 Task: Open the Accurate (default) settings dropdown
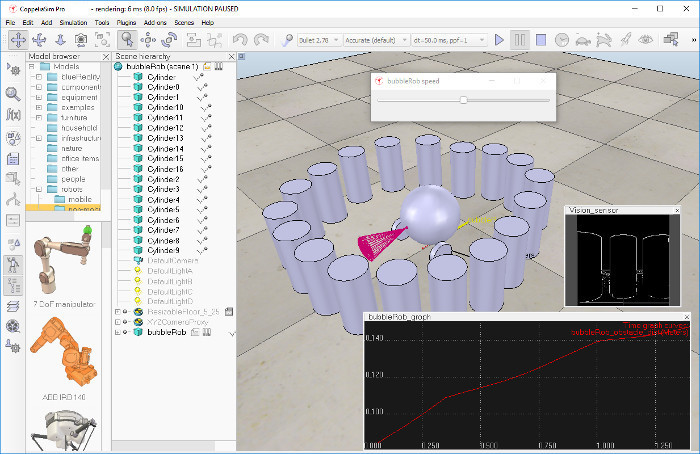point(376,40)
